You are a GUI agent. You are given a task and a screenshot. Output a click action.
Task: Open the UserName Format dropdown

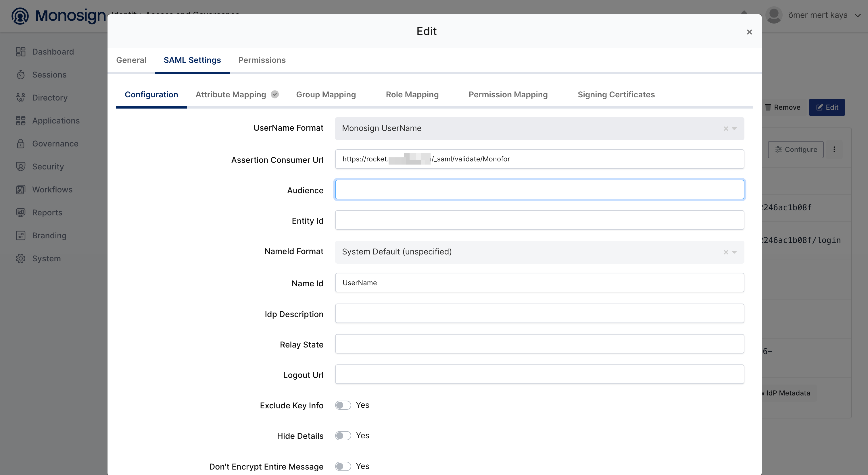pos(735,129)
